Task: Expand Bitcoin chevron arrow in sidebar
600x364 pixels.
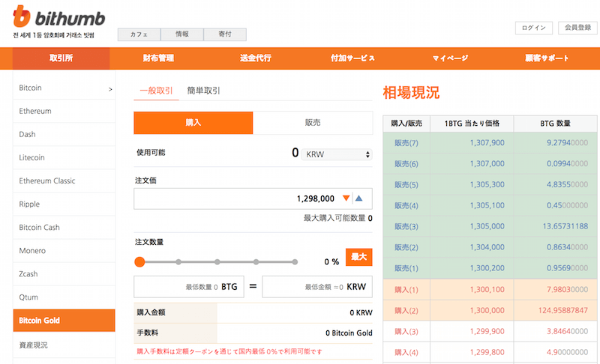Action: [x=110, y=89]
